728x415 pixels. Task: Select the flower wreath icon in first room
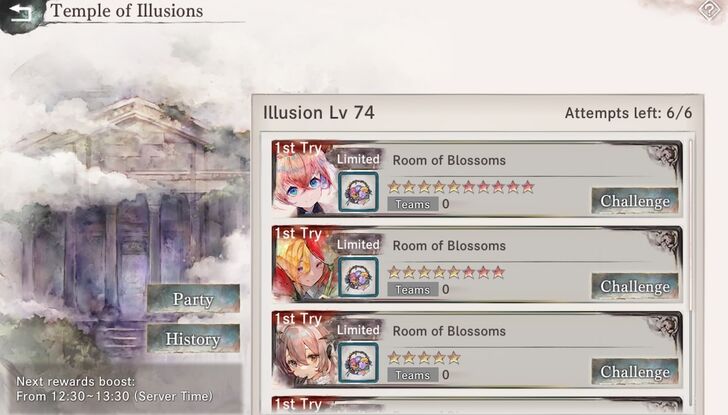(x=358, y=192)
